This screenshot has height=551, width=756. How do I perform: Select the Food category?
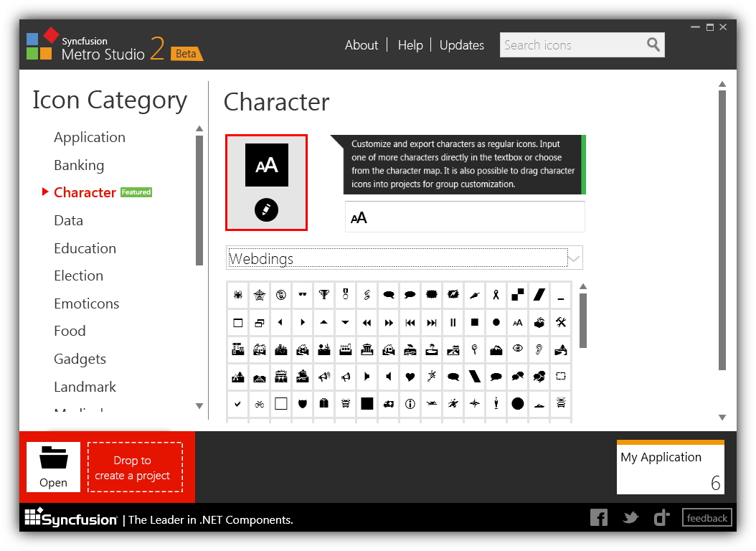coord(70,331)
